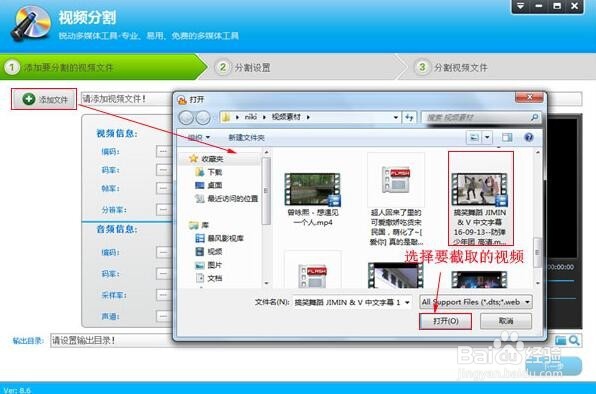Open 暴风影视库 in sidebar

click(219, 239)
